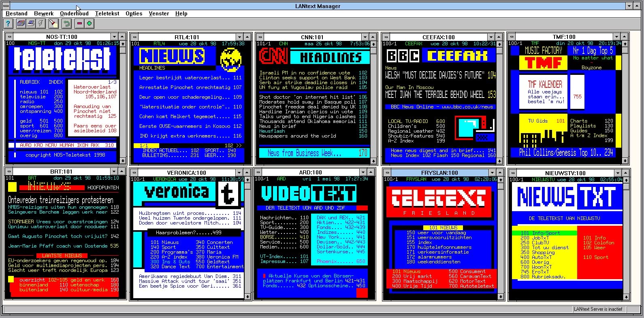Viewport: 644px width, 318px height.
Task: Click the NIEUWSTV window scroll down arrow
Action: pos(626,297)
